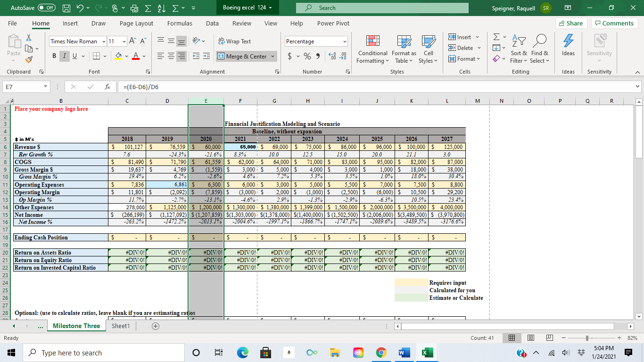Apply Bold formatting to selected cell
Viewport: 644px width, 362px height.
tap(54, 56)
